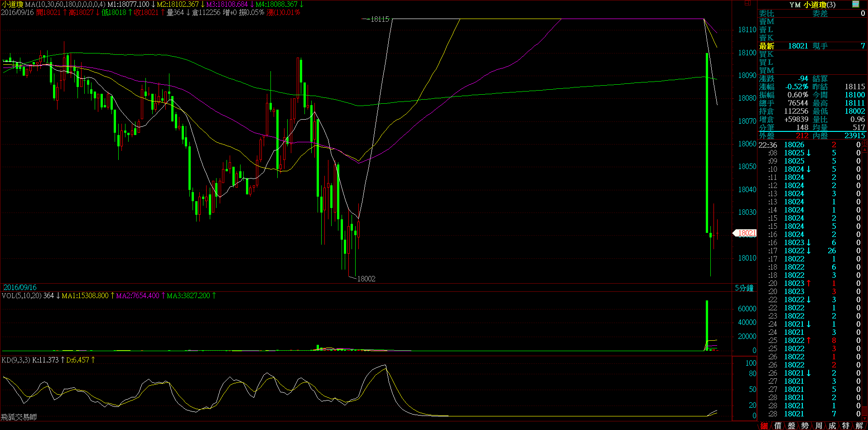868x430 pixels.
Task: Click the 18002 low annotation on chart
Action: click(366, 279)
